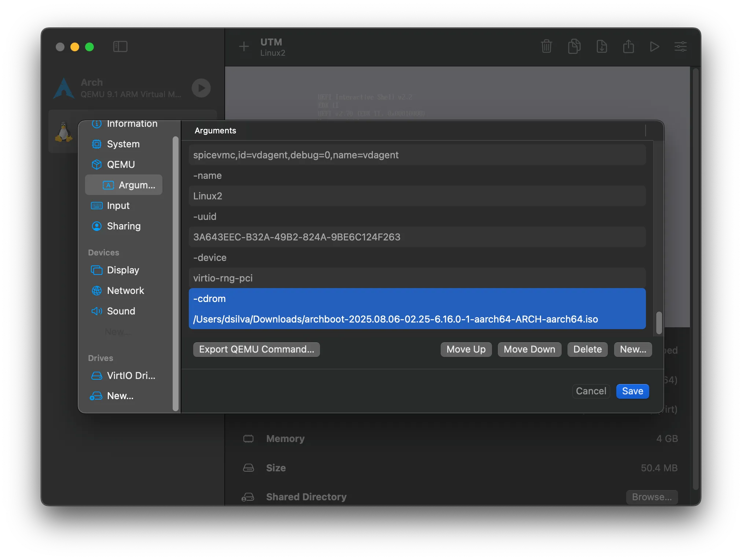Open the Sound device settings
This screenshot has width=742, height=560.
coord(124,311)
